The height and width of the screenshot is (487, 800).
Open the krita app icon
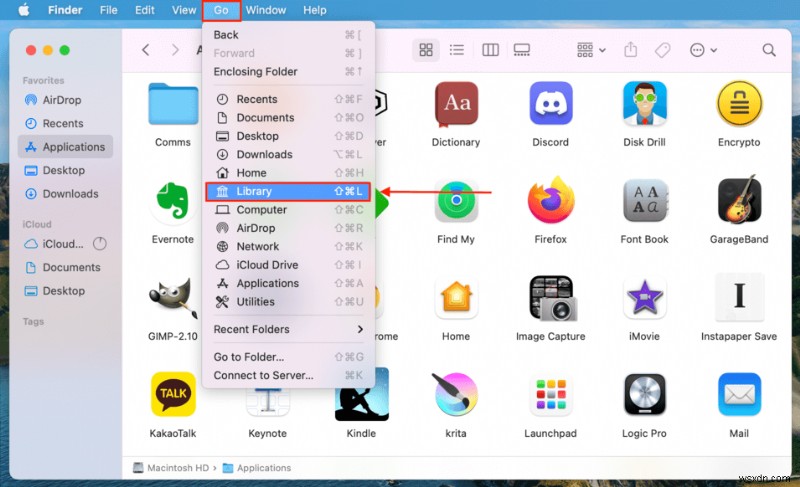coord(454,394)
